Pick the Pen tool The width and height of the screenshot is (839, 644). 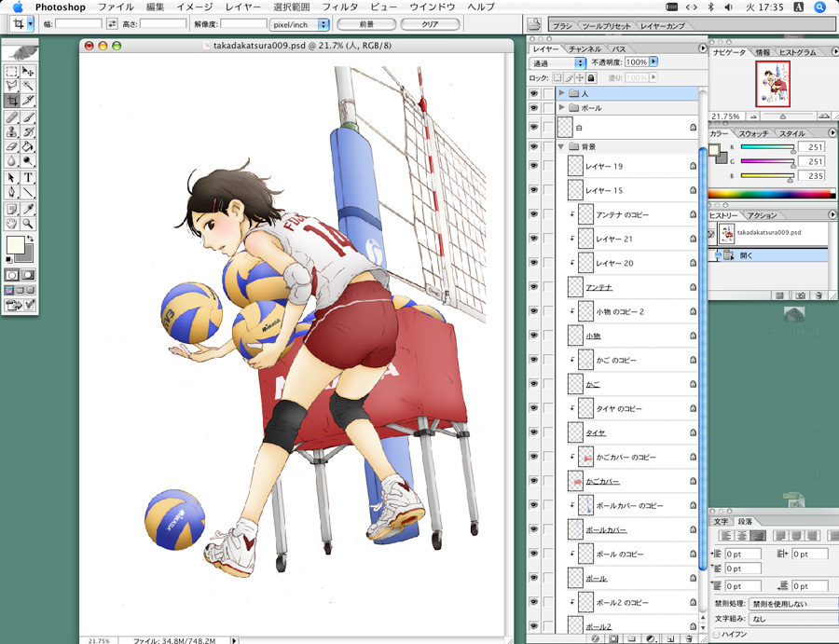[x=12, y=192]
